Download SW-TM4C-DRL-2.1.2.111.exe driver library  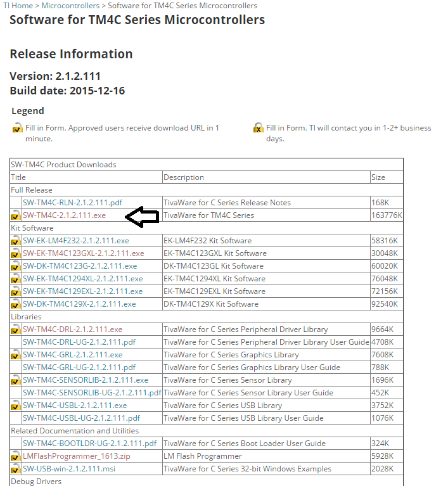tap(72, 329)
